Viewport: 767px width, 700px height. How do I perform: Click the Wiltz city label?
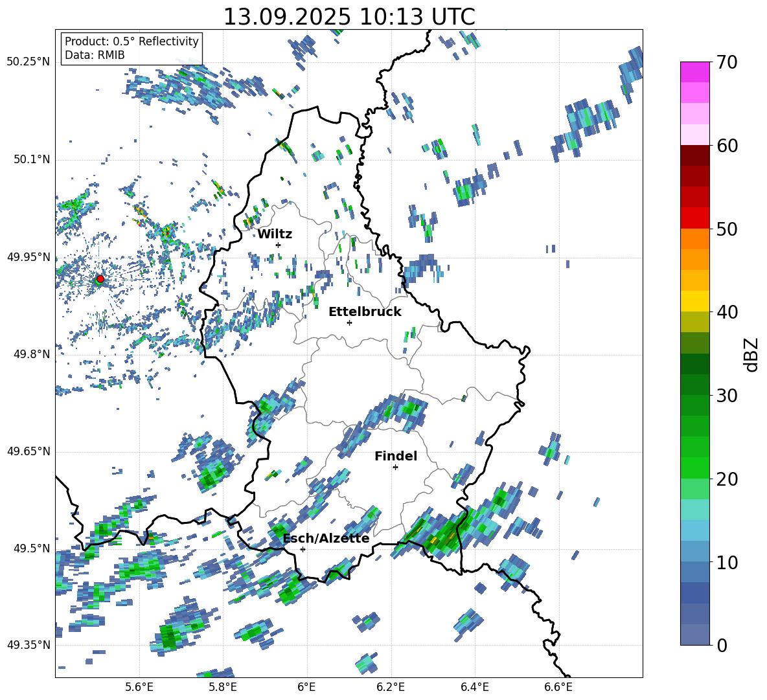(275, 234)
